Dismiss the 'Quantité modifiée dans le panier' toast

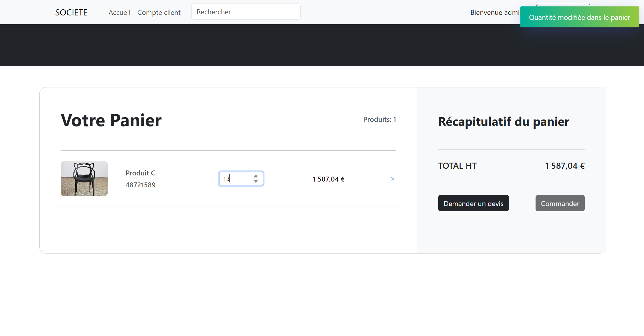click(x=579, y=17)
